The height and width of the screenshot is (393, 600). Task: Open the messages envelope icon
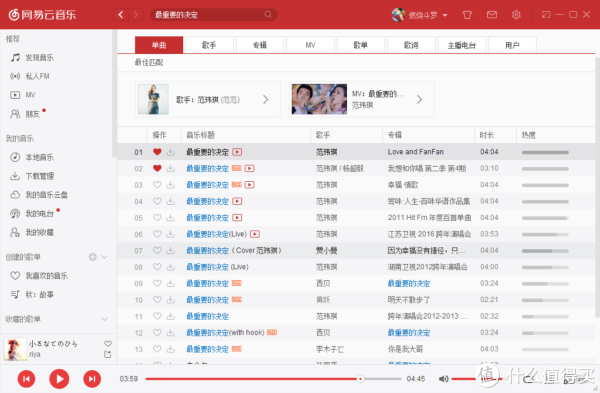click(492, 15)
